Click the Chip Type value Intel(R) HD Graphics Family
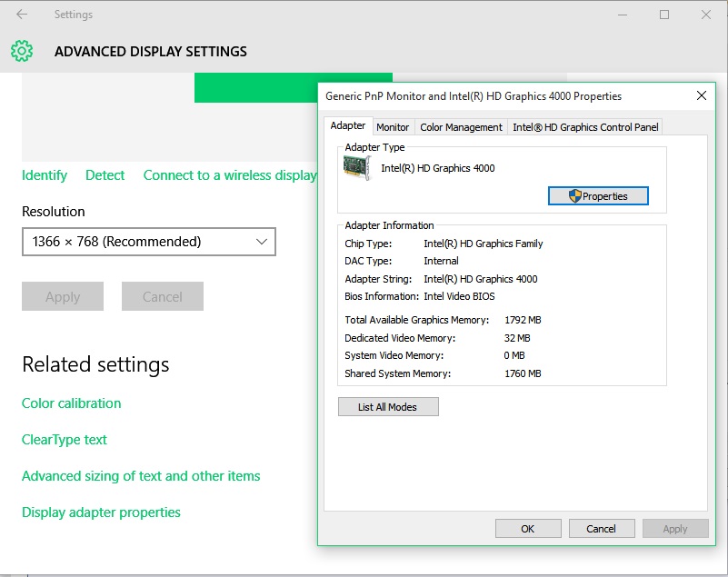This screenshot has width=728, height=577. click(x=484, y=244)
